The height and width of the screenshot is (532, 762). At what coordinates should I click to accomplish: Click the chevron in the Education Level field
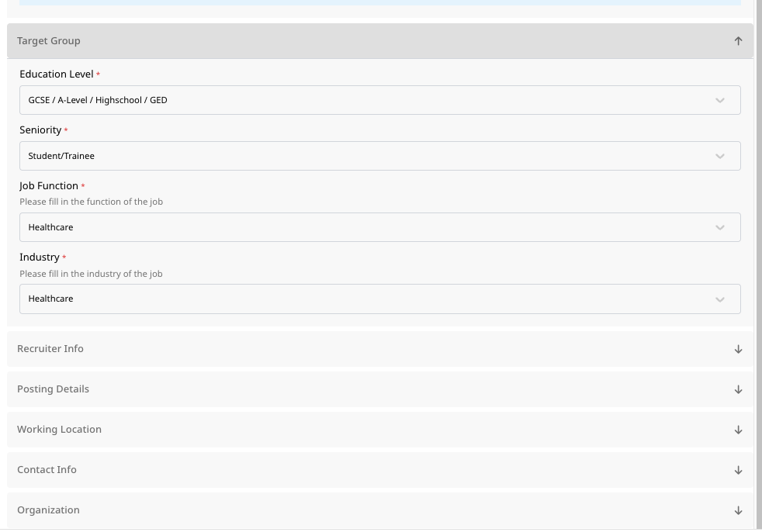720,100
